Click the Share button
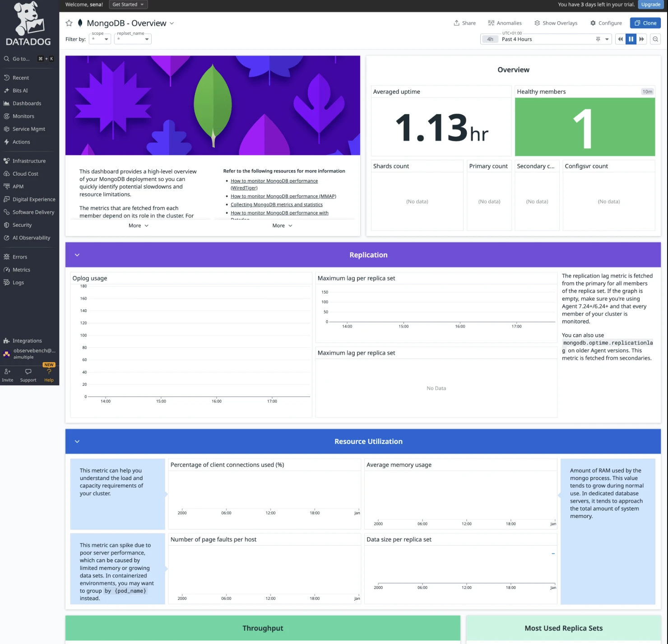This screenshot has width=668, height=644. (x=464, y=23)
